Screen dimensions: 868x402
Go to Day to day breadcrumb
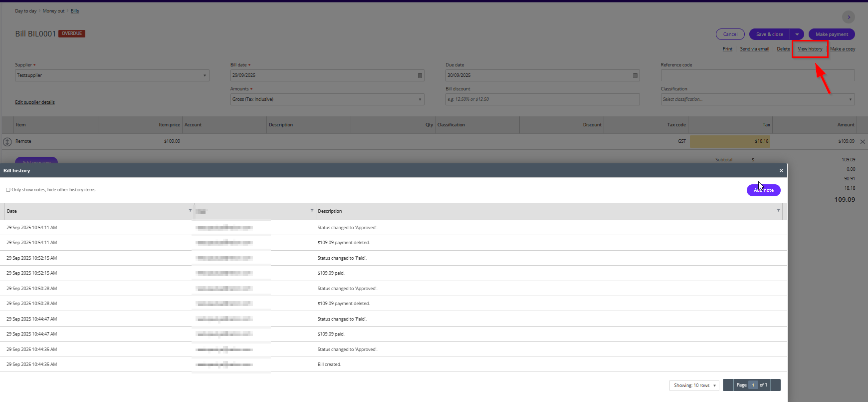coord(25,11)
